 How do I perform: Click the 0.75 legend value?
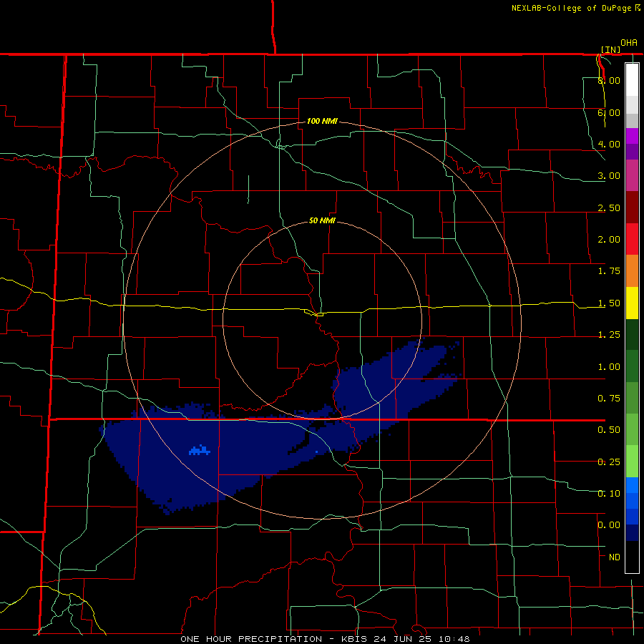coord(609,399)
